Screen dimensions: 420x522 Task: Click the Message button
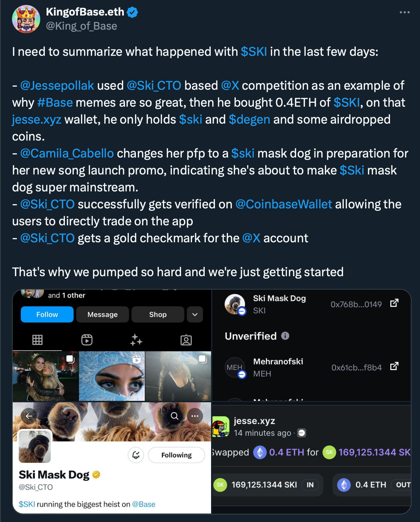(103, 314)
